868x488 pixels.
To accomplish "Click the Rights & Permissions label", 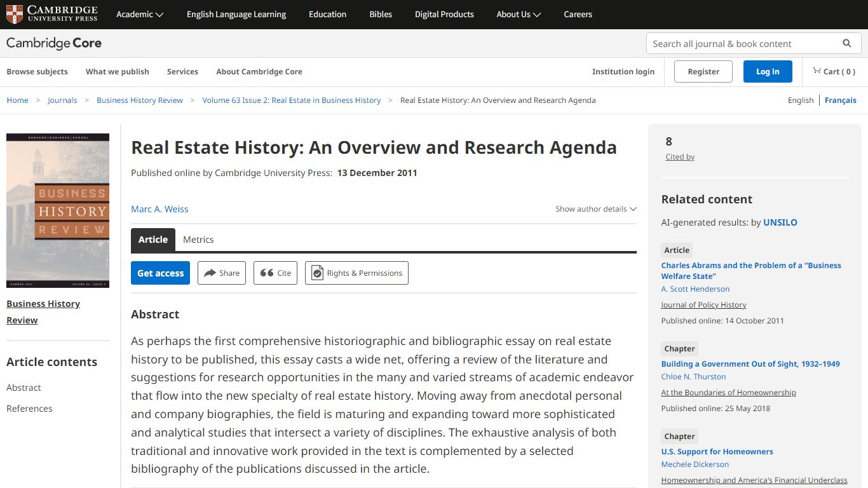I will pos(365,273).
